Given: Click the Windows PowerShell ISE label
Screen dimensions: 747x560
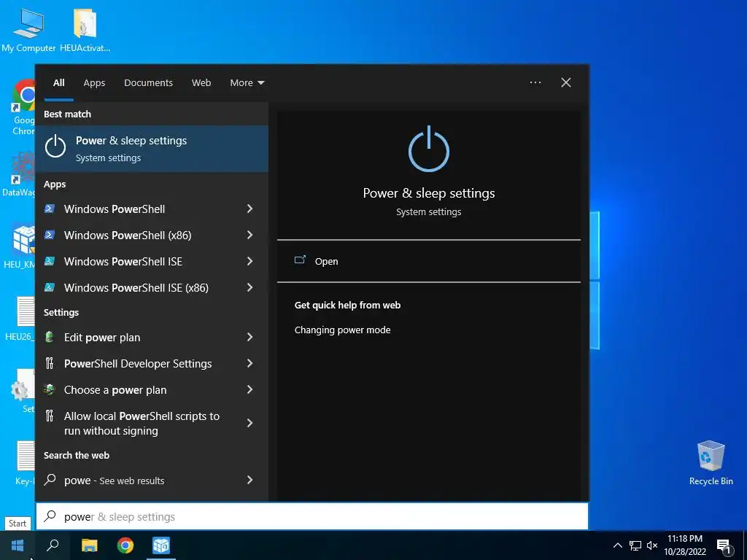Looking at the screenshot, I should click(x=123, y=262).
